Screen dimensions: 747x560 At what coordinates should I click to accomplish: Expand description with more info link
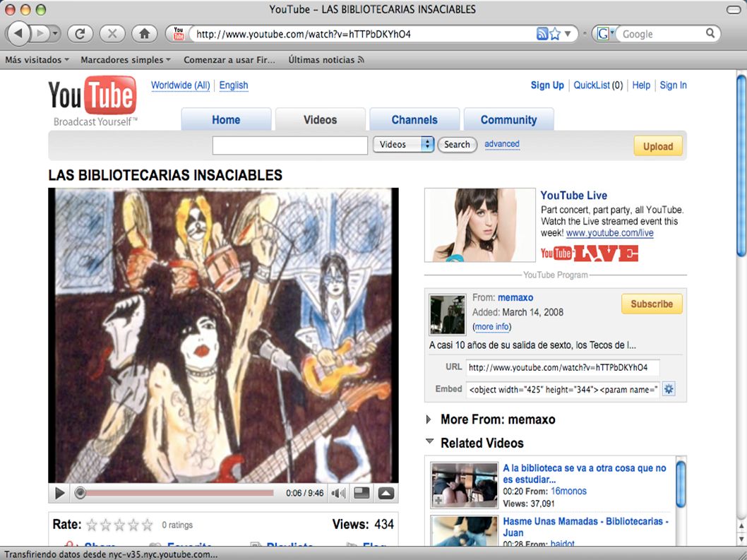(x=491, y=326)
